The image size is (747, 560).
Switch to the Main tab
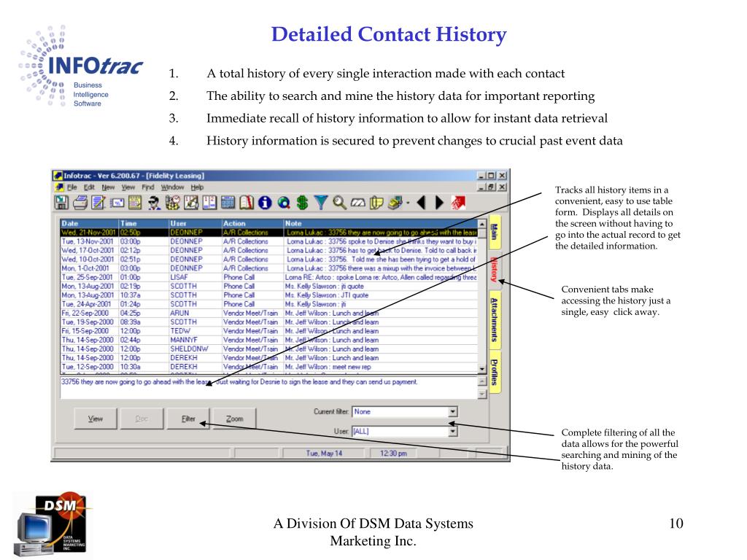click(495, 232)
